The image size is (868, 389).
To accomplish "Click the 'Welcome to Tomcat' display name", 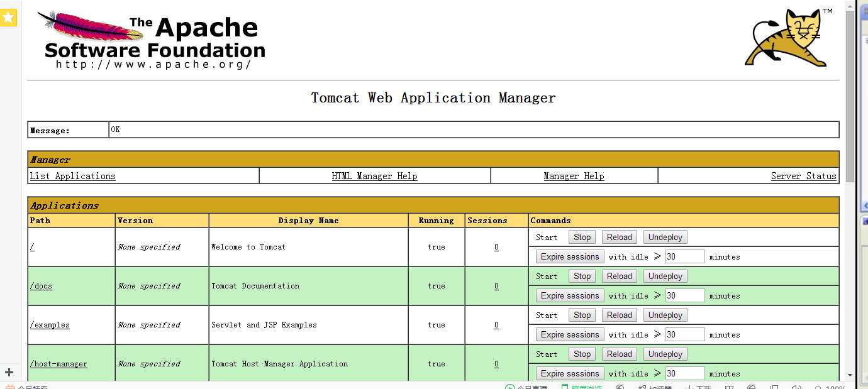I will coord(248,247).
